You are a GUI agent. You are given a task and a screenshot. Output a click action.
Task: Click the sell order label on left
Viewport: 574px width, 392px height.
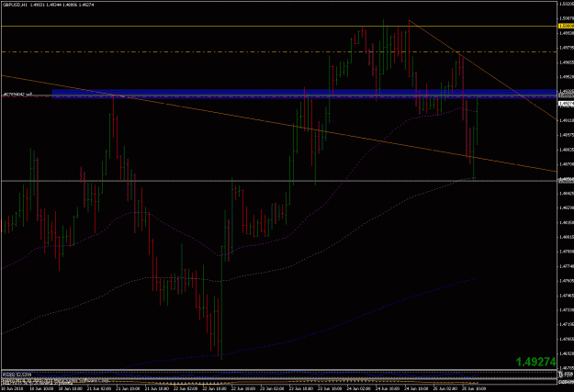point(17,95)
